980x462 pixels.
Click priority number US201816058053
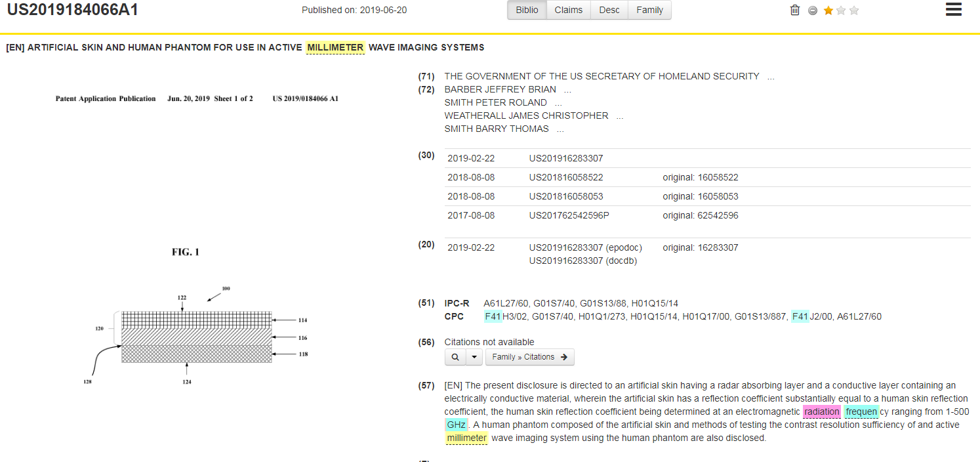(566, 196)
